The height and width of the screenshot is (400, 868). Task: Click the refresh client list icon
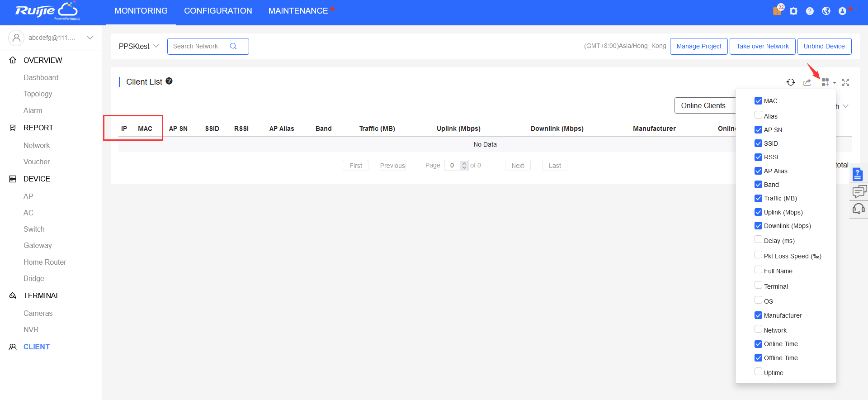[x=791, y=82]
